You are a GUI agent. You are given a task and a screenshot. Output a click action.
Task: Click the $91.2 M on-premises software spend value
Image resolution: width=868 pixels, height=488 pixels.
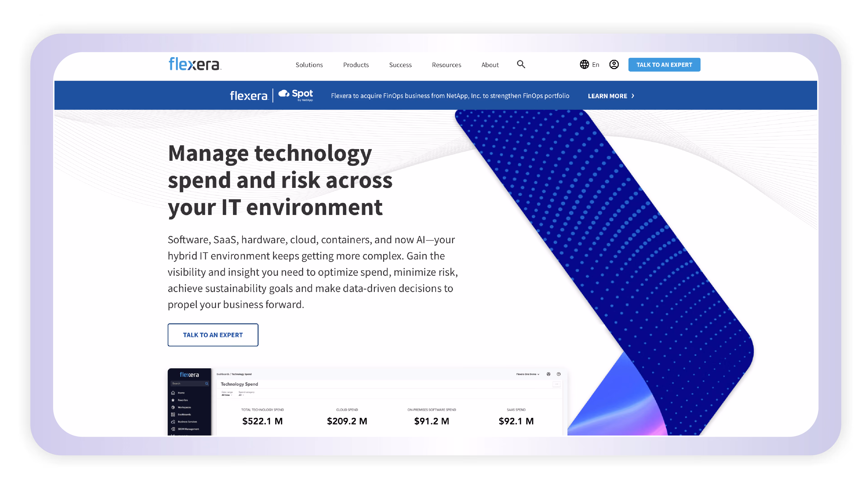point(432,421)
